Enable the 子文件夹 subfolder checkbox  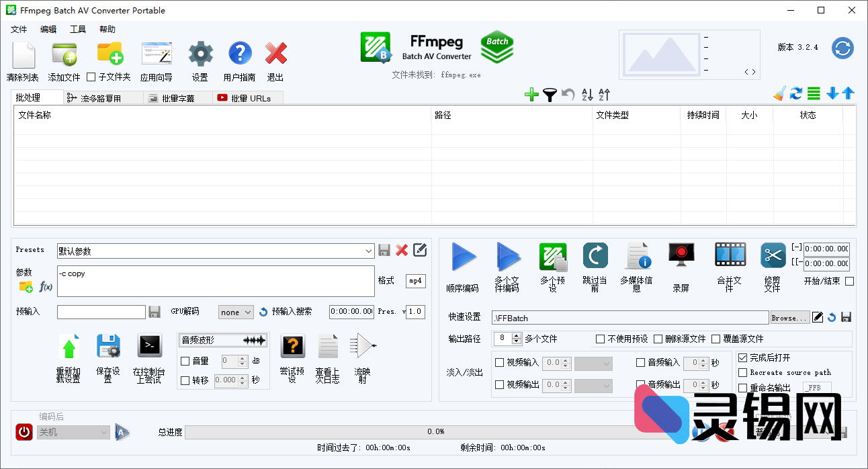(x=91, y=77)
